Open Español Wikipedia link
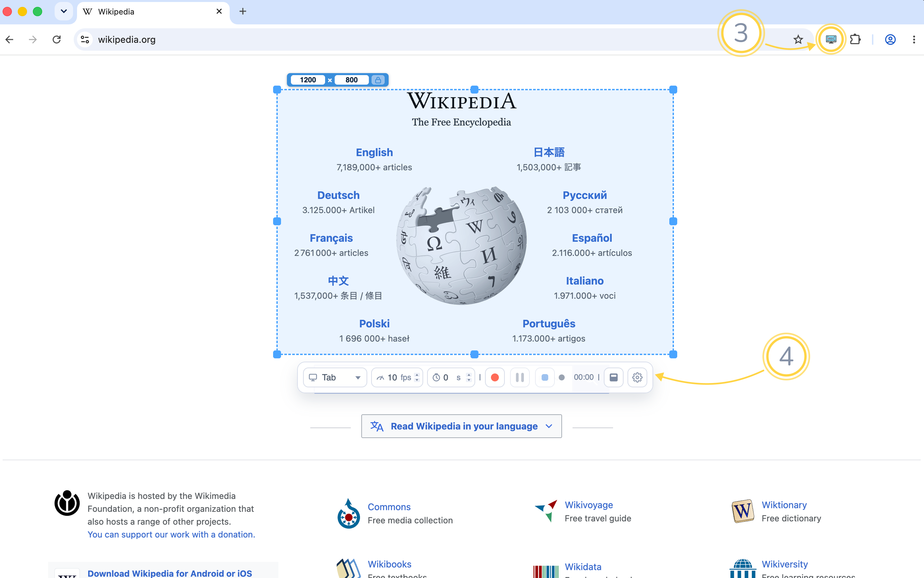924x578 pixels. tap(592, 238)
